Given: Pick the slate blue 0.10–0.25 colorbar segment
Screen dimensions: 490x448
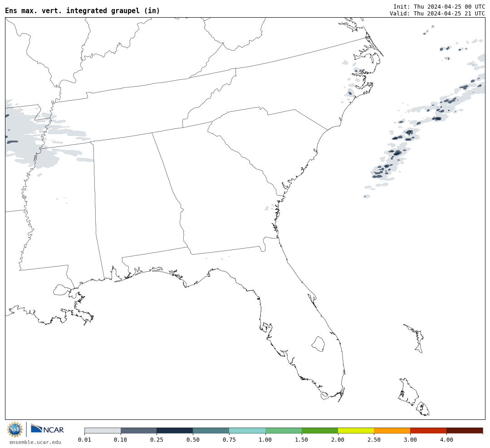Looking at the screenshot, I should coord(139,430).
